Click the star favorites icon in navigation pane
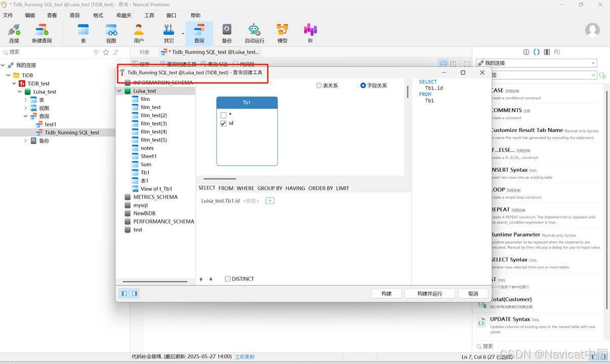Image resolution: width=610 pixels, height=364 pixels. pyautogui.click(x=106, y=52)
